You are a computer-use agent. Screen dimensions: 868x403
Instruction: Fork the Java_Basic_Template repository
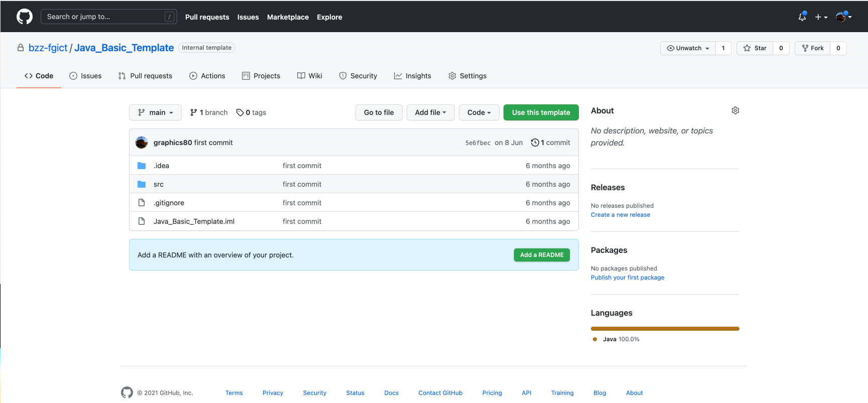pos(813,48)
